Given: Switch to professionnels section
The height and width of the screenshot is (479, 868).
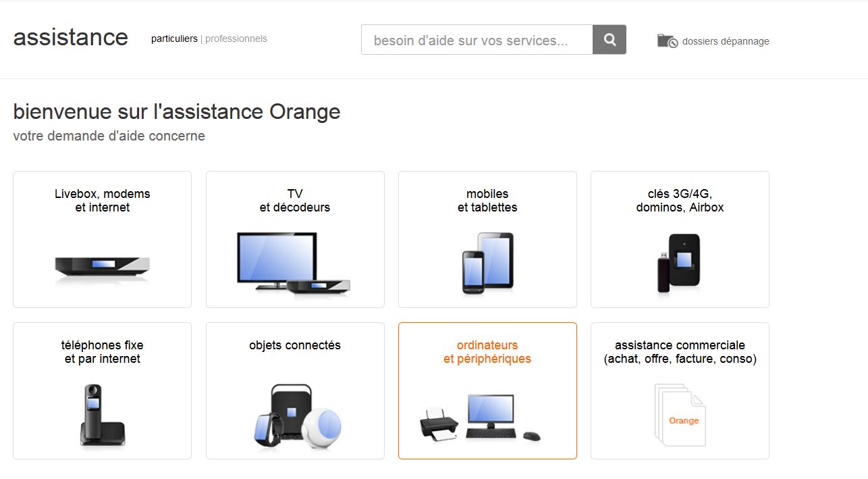Looking at the screenshot, I should pos(236,39).
